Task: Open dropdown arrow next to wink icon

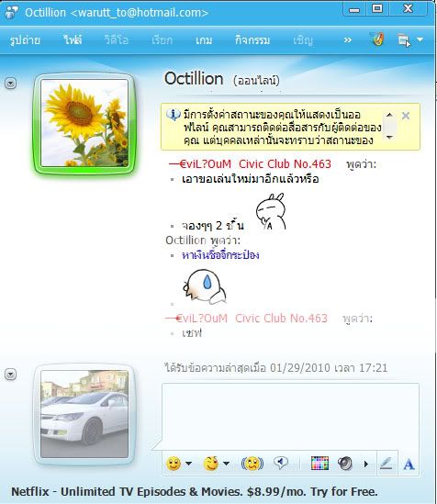Action: (226, 464)
